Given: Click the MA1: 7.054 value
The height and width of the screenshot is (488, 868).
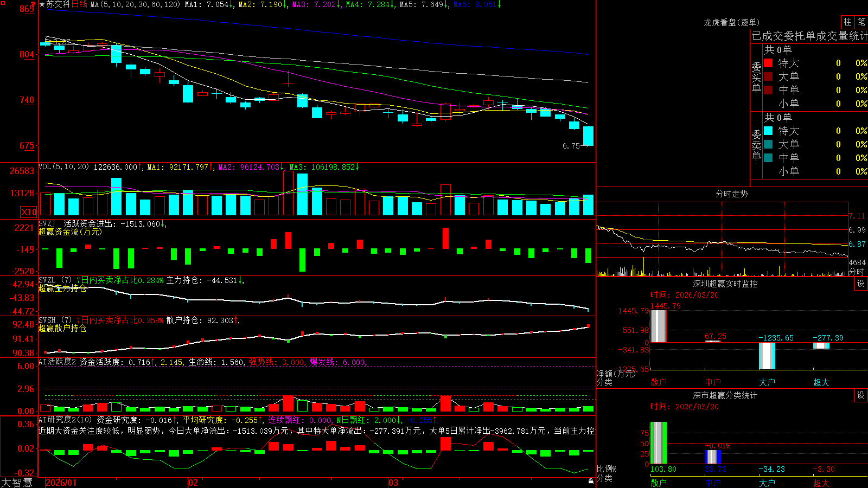Looking at the screenshot, I should tap(209, 4).
